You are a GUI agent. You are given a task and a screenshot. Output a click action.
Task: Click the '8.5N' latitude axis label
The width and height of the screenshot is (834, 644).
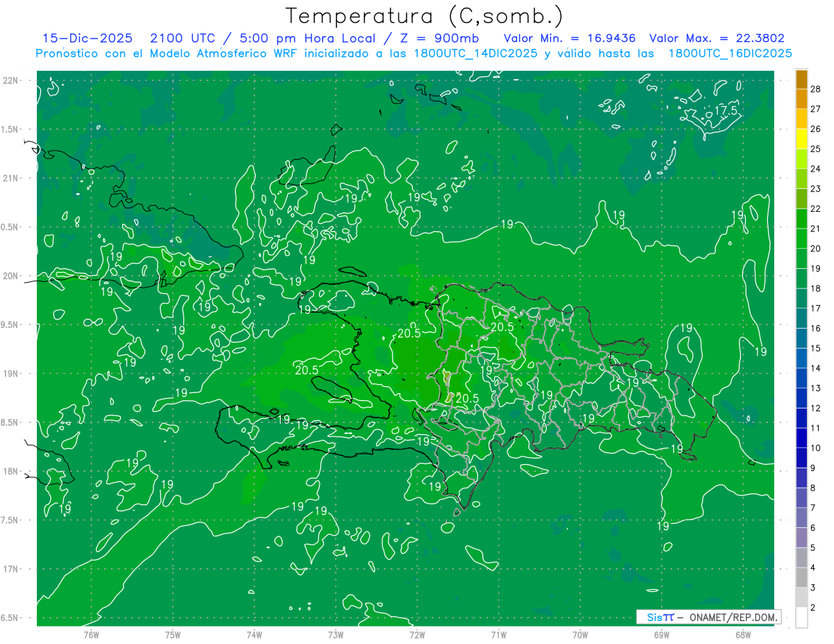tap(10, 422)
